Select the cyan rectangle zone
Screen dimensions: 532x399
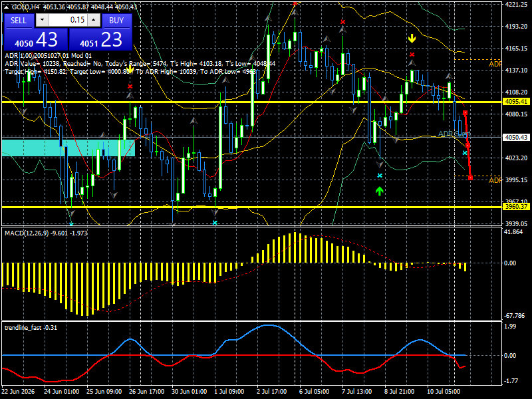tap(68, 148)
